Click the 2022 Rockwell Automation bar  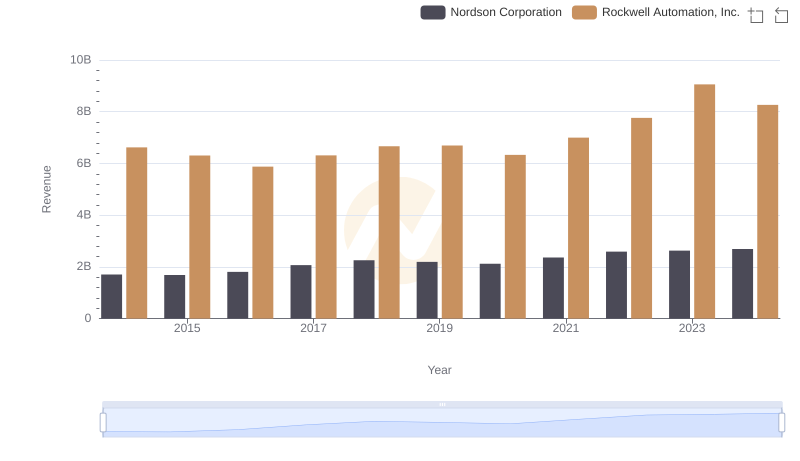pyautogui.click(x=641, y=218)
